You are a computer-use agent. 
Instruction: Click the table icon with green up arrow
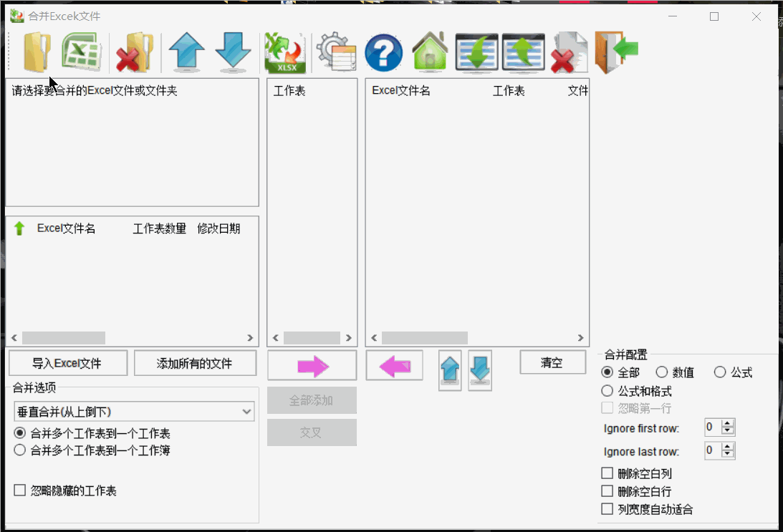coord(524,52)
